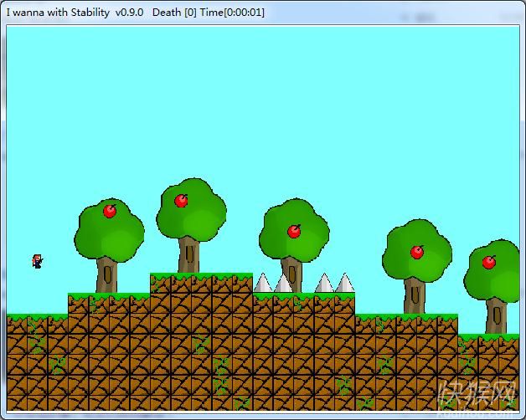Click the cherry on the third tree
This screenshot has height=420, width=526.
[294, 231]
